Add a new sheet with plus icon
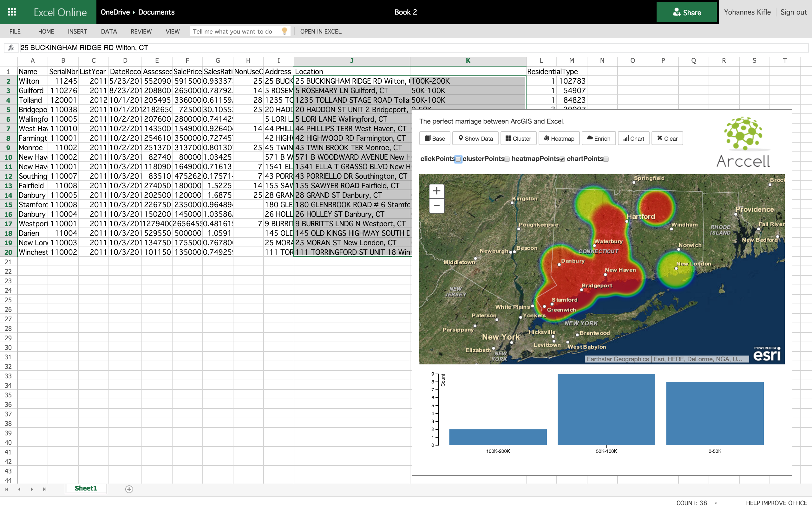Viewport: 812px width, 507px height. 129,489
